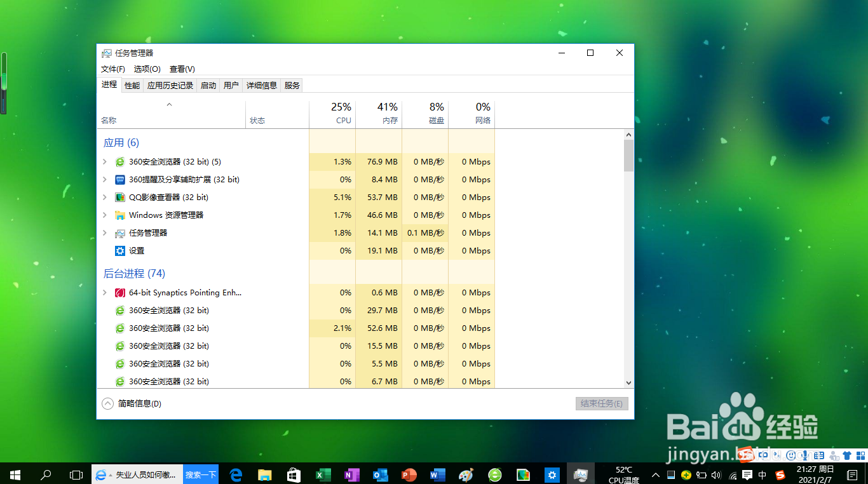Click the taskbar clock showing 21:27

[x=815, y=474]
